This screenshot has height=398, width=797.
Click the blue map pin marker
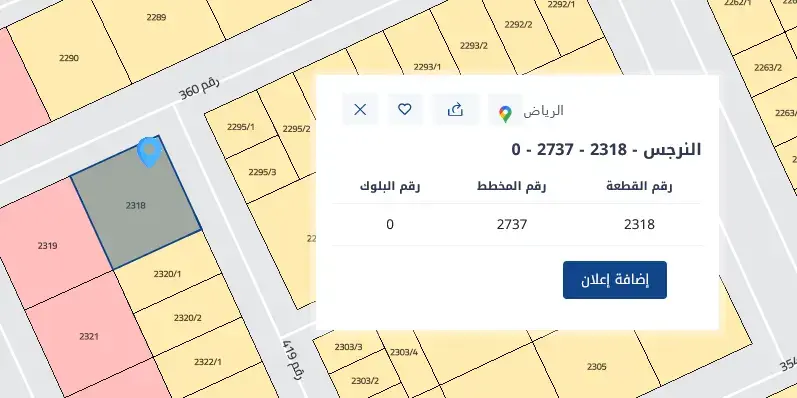[149, 152]
